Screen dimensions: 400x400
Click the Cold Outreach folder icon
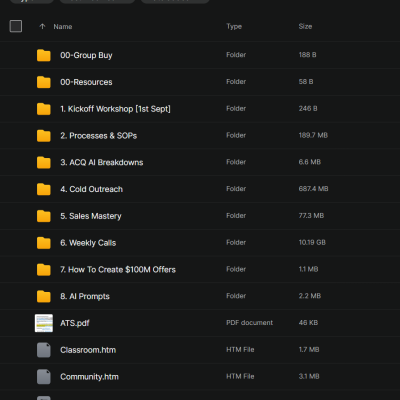(44, 189)
